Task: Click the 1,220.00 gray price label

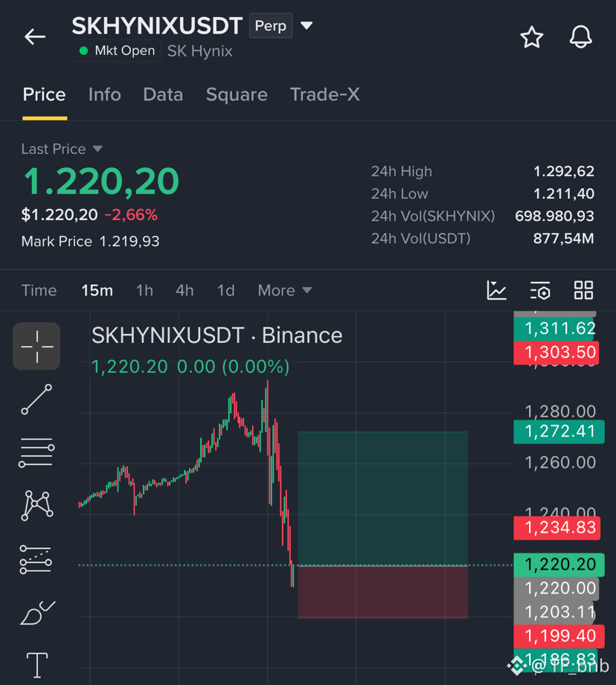Action: click(x=556, y=588)
